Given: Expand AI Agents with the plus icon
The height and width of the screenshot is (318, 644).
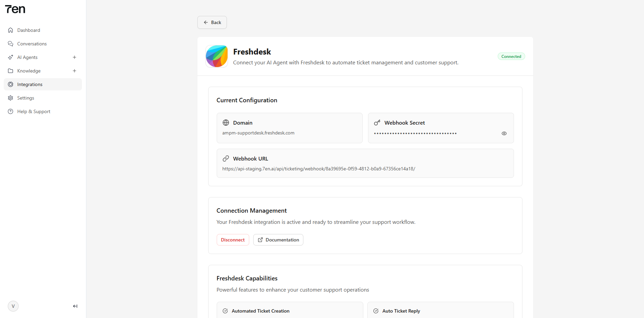Looking at the screenshot, I should coord(74,57).
